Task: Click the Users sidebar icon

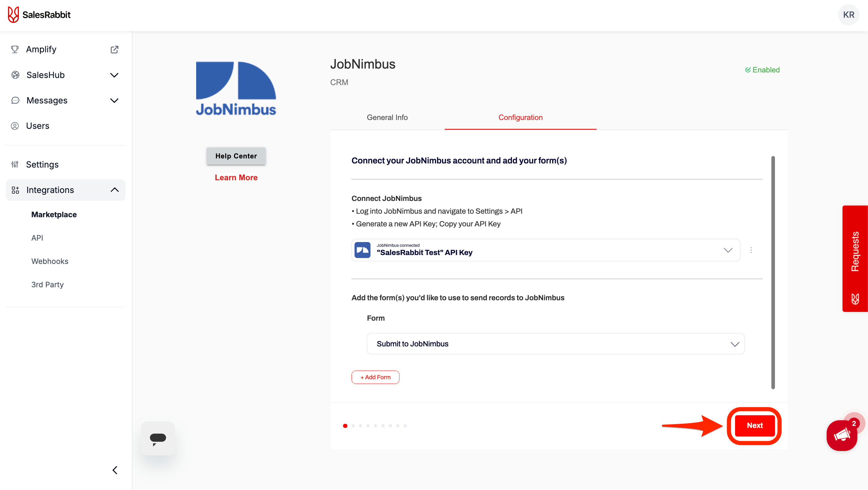Action: [x=15, y=126]
